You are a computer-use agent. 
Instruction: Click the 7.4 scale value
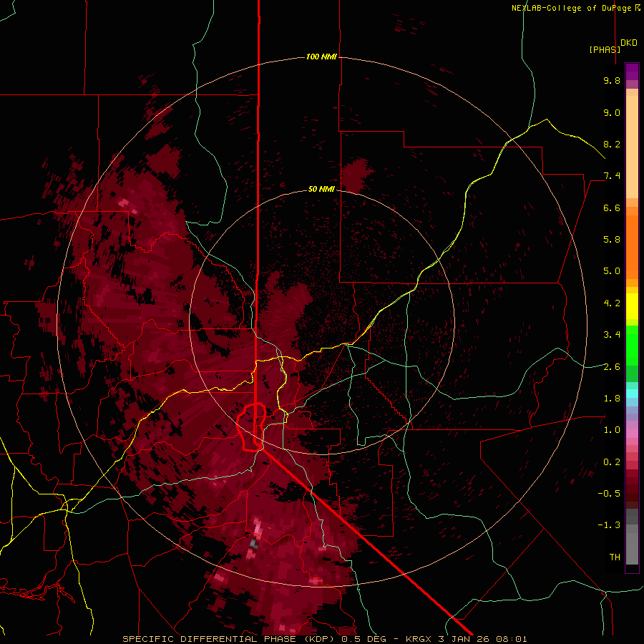click(x=612, y=176)
